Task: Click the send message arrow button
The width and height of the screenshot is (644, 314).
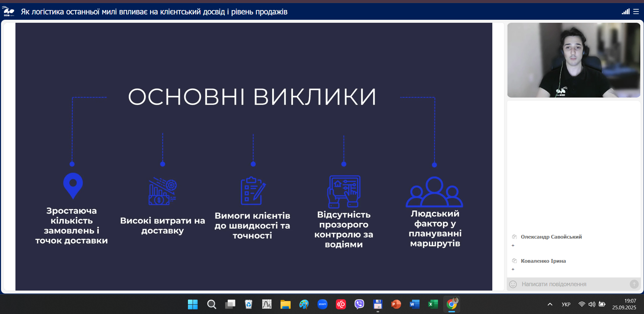Action: (634, 284)
